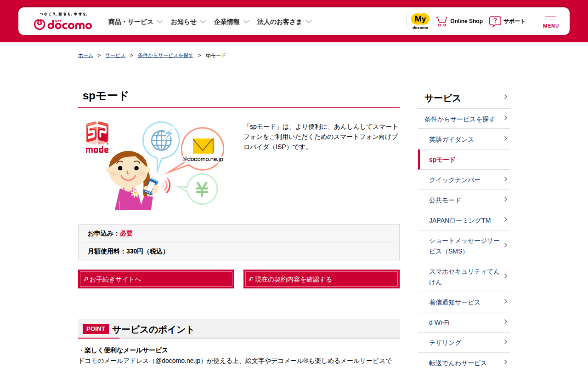Select 条件からサービスを探す in sidebar
The height and width of the screenshot is (368, 588).
coord(464,119)
